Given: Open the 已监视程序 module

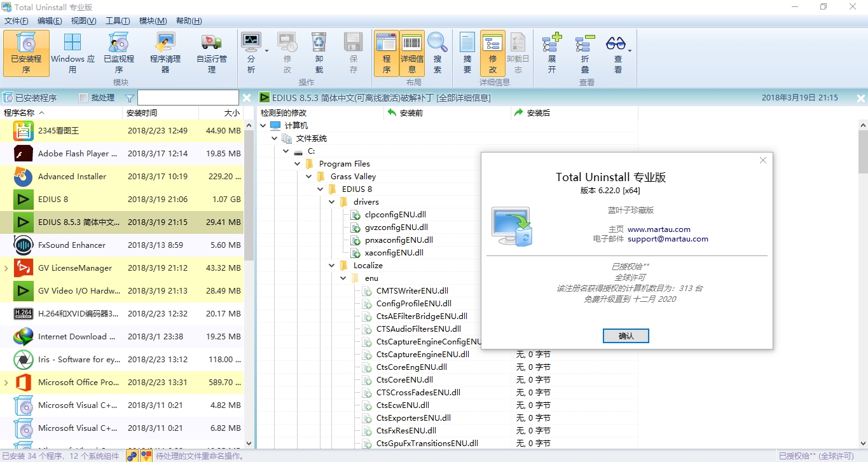Looking at the screenshot, I should coord(119,53).
